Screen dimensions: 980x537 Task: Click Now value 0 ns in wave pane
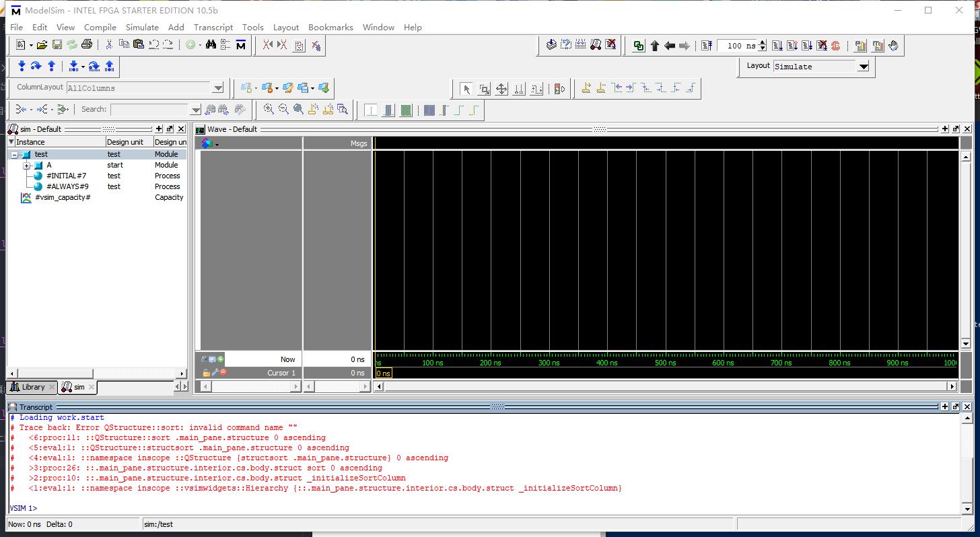point(357,359)
